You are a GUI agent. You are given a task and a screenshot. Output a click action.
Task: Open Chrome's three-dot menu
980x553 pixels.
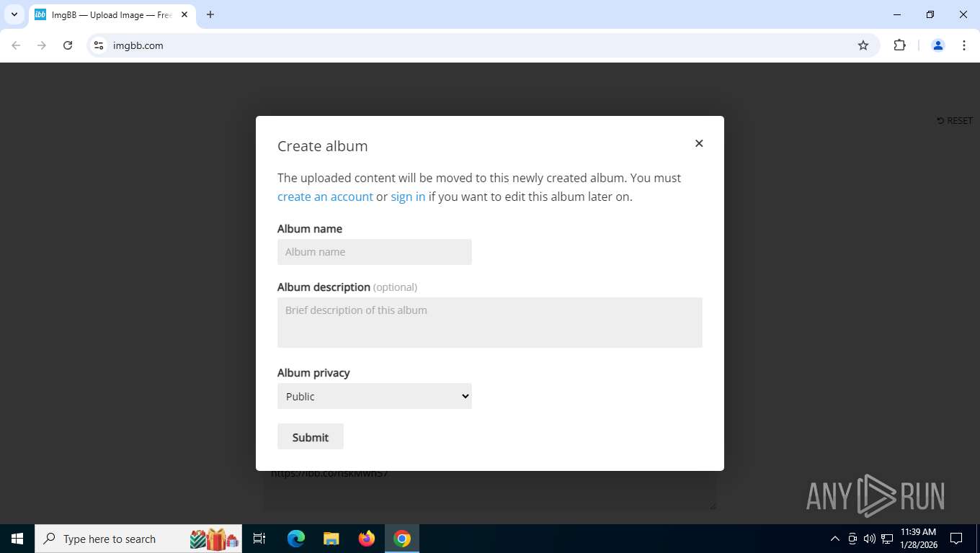coord(964,45)
